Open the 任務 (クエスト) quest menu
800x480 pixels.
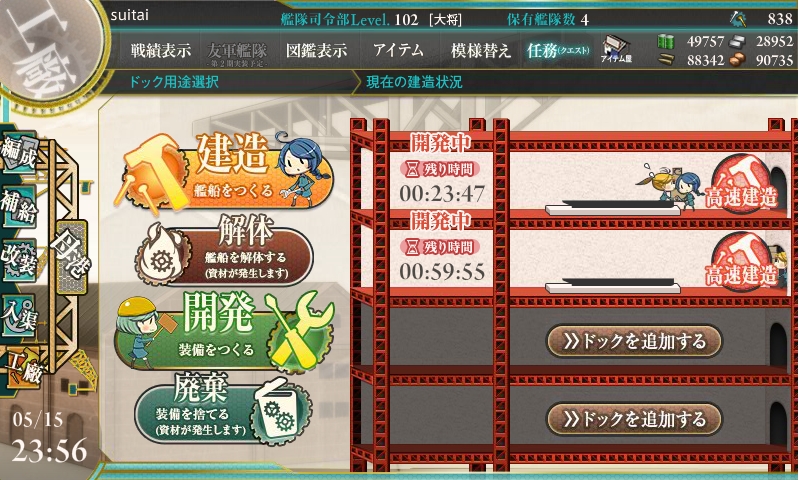point(558,50)
